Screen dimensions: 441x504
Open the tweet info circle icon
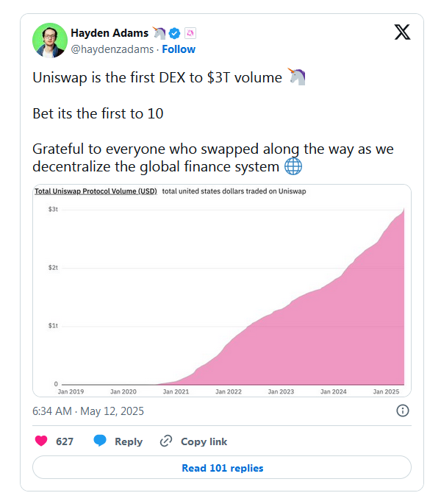click(x=403, y=411)
